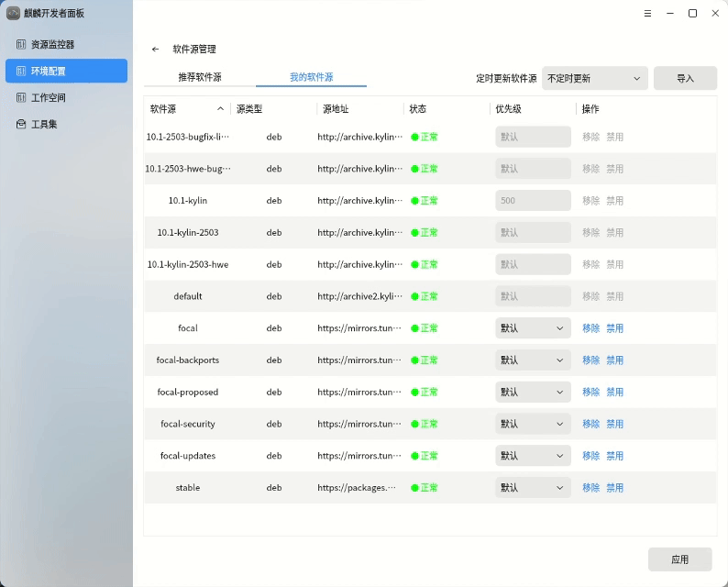This screenshot has width=728, height=587.
Task: Disable the stable software source
Action: (x=614, y=488)
